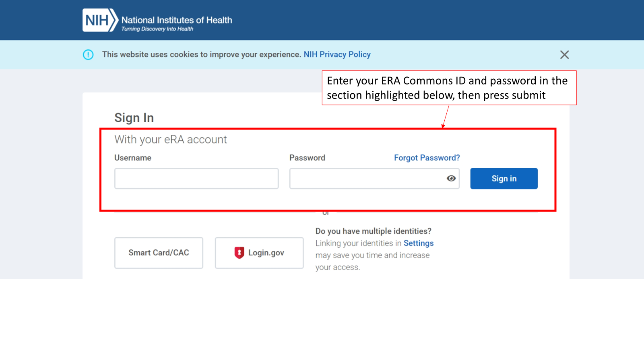Toggle password visibility with the eye icon
Viewport: 644px width, 362px height.
point(451,179)
